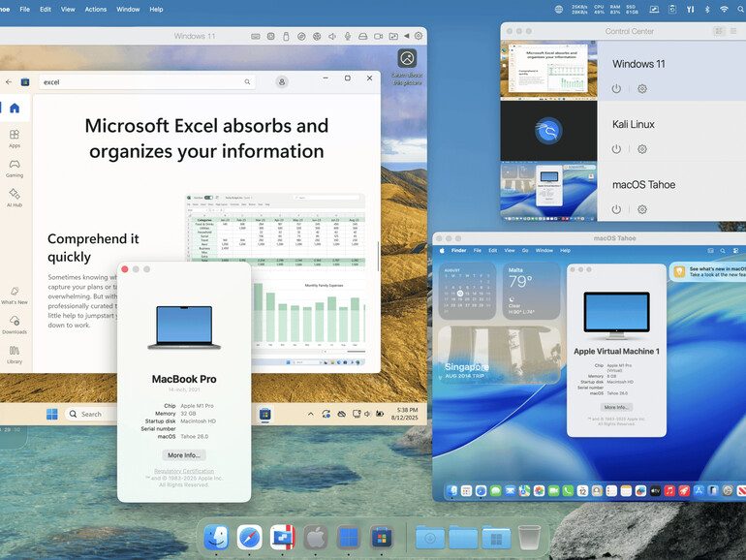Click network globe icon in Windows 11 toolbar

point(317,36)
